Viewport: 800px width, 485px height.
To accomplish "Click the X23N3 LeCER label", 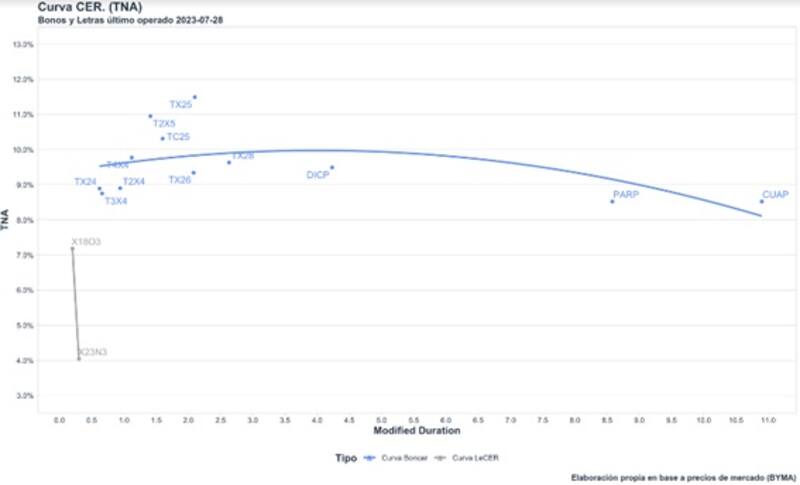I will pos(92,353).
